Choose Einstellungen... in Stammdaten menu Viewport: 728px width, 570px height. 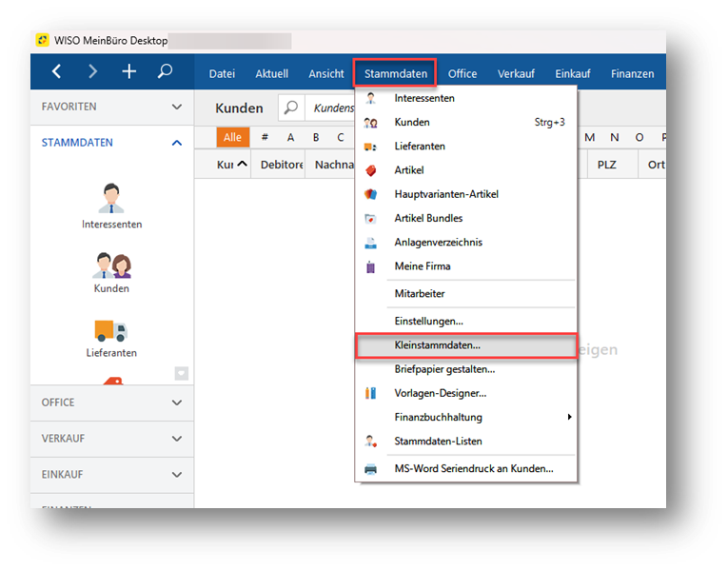pyautogui.click(x=428, y=322)
